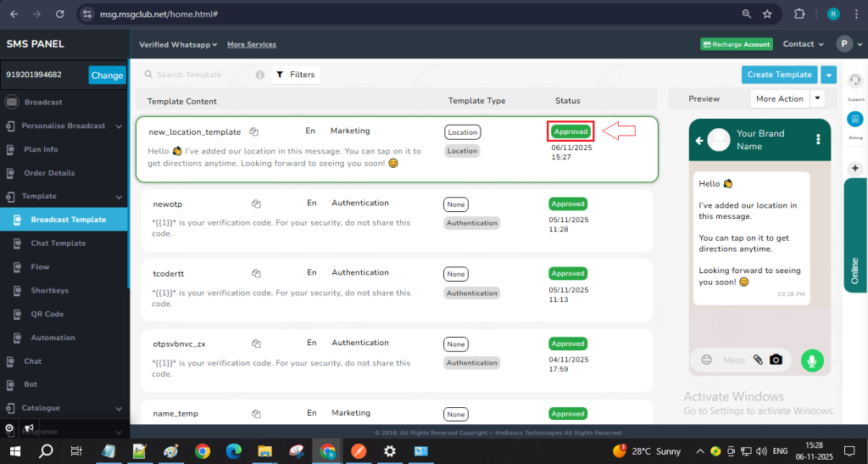This screenshot has height=464, width=868.
Task: Click the info icon beside Search Template
Action: click(259, 75)
